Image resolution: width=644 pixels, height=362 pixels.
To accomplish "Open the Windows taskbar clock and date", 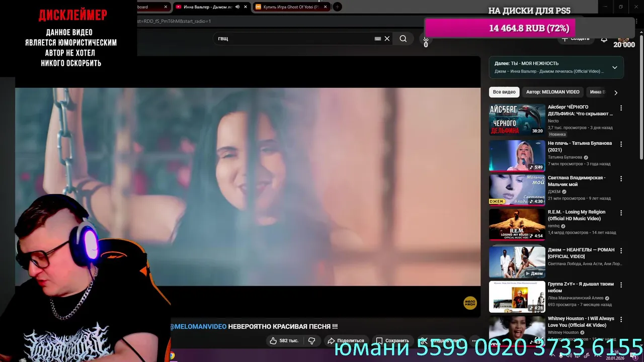I will tap(616, 355).
